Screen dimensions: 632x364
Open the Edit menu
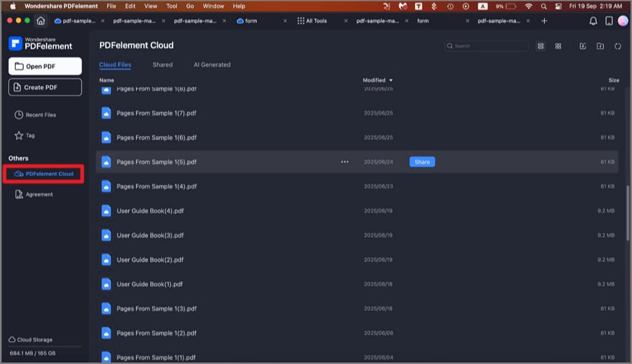click(x=130, y=6)
